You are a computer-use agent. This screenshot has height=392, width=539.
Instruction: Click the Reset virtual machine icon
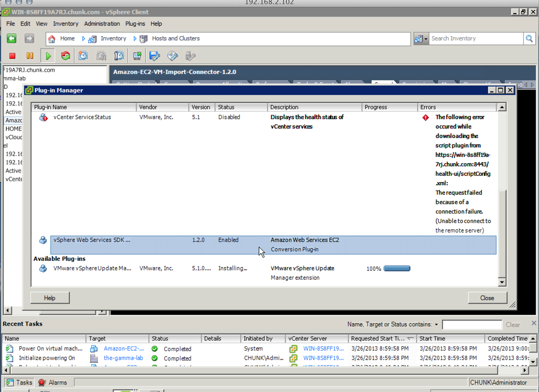pyautogui.click(x=66, y=56)
